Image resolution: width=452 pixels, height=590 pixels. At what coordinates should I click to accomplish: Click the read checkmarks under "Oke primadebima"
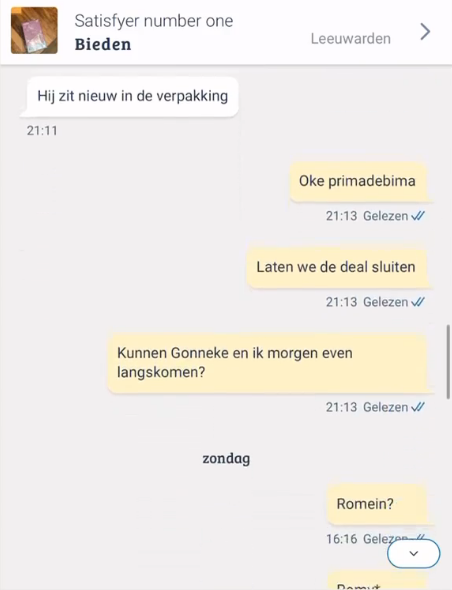click(418, 216)
